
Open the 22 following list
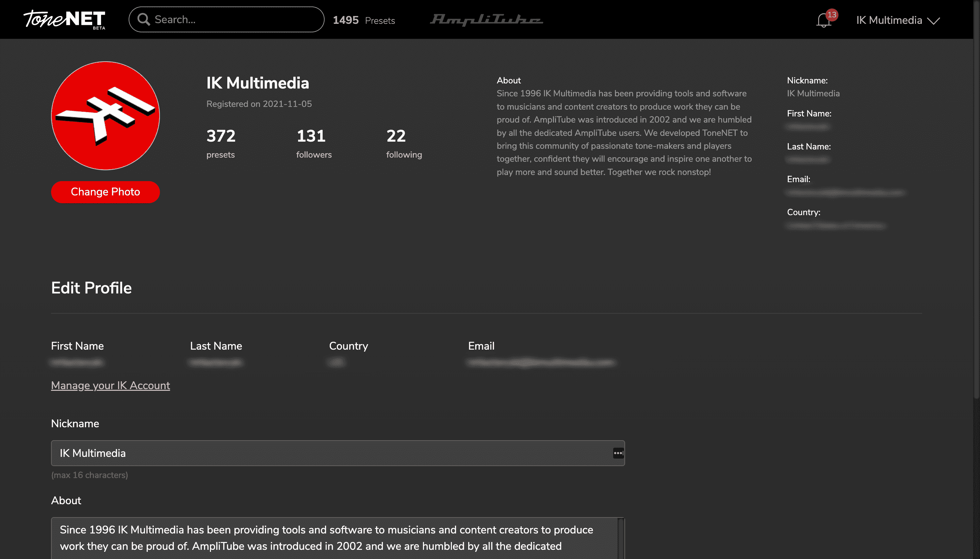404,143
